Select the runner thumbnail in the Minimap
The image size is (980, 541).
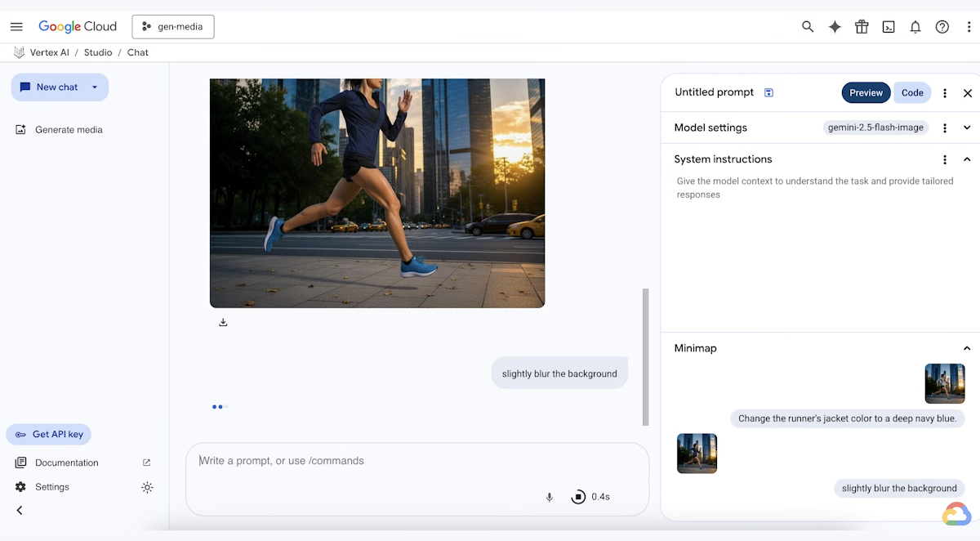pos(944,383)
